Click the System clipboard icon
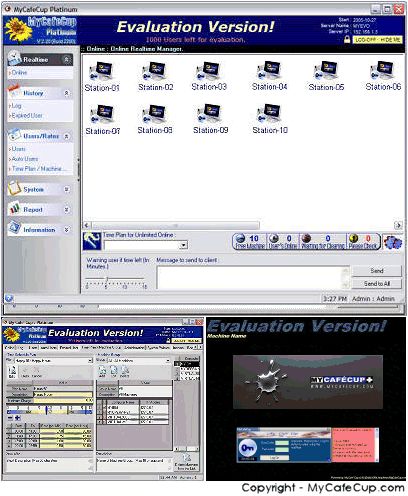This screenshot has height=496, width=408. [x=14, y=188]
